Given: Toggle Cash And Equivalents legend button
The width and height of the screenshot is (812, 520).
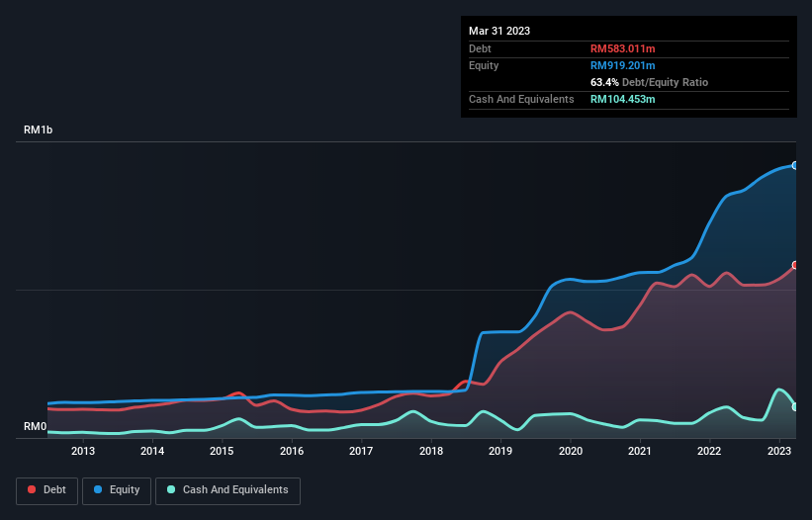Looking at the screenshot, I should click(x=227, y=490).
